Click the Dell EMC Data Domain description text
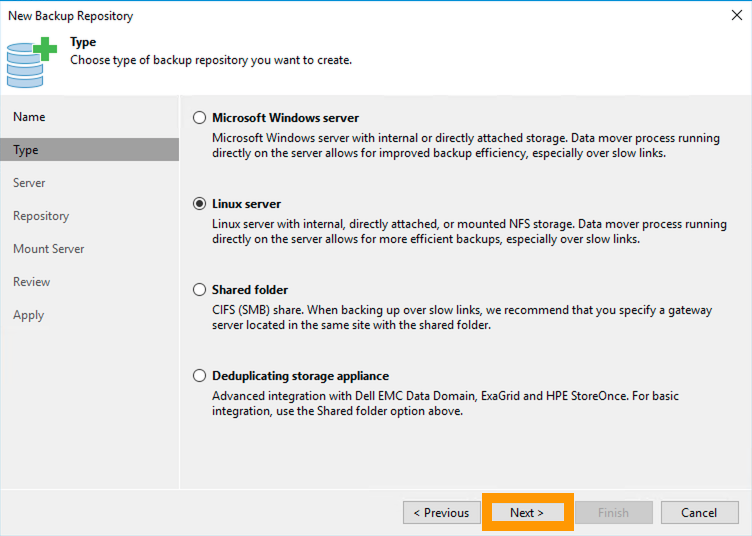This screenshot has width=752, height=536. [446, 403]
